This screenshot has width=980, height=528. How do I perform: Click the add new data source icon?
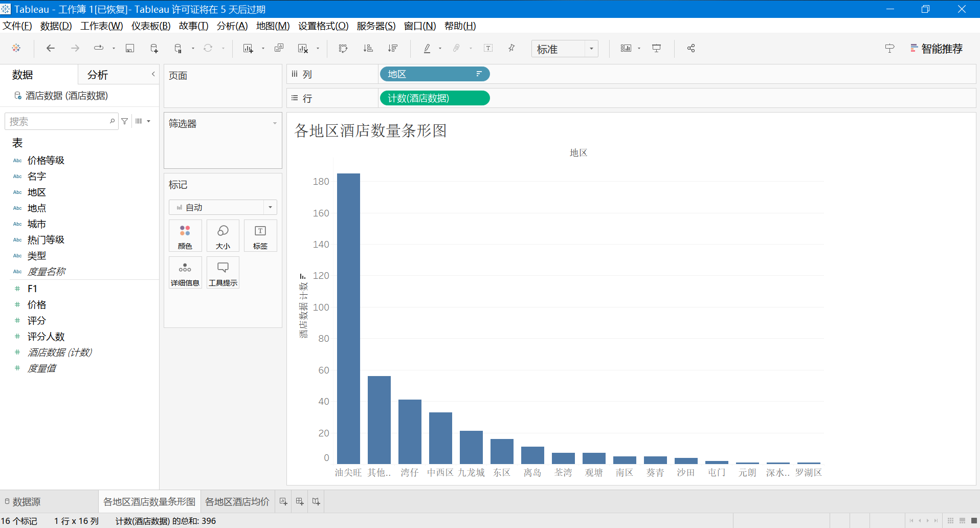coord(154,48)
